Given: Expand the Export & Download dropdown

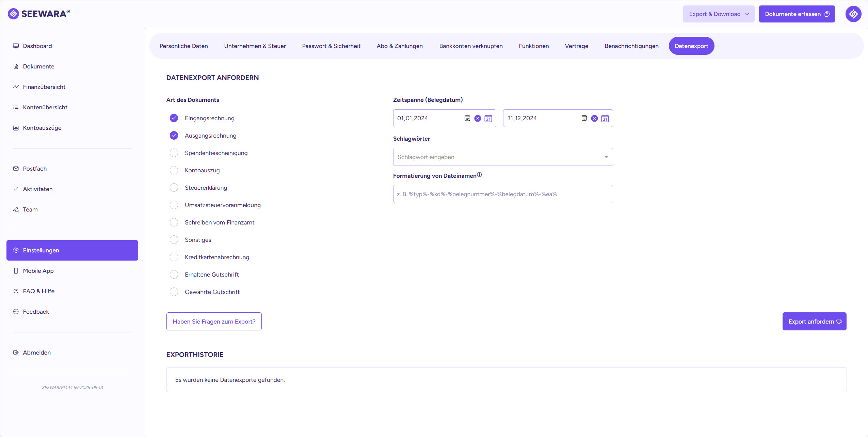Looking at the screenshot, I should click(x=718, y=14).
